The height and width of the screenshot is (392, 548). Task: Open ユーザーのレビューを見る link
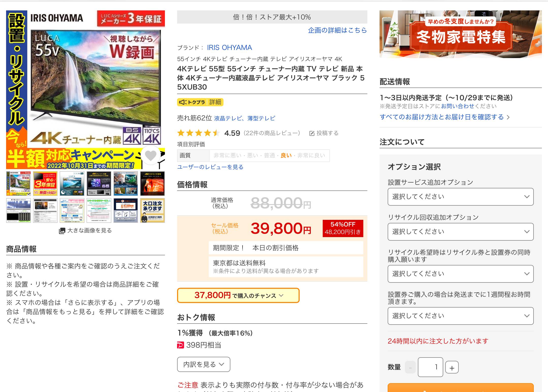(x=210, y=167)
